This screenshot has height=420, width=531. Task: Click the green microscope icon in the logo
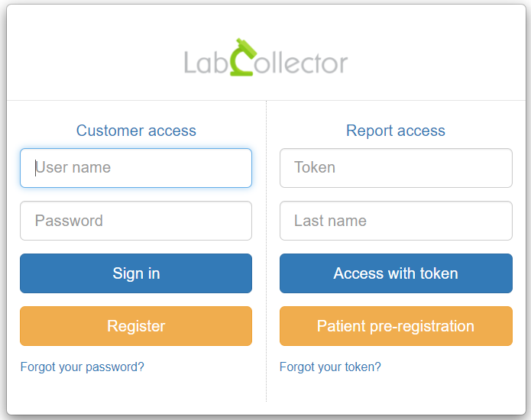tap(243, 57)
